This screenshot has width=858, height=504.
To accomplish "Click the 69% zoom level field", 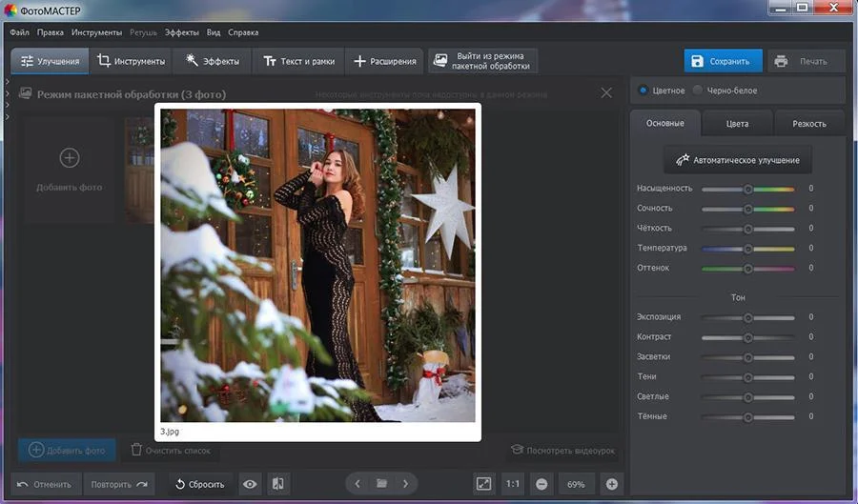I will 576,484.
